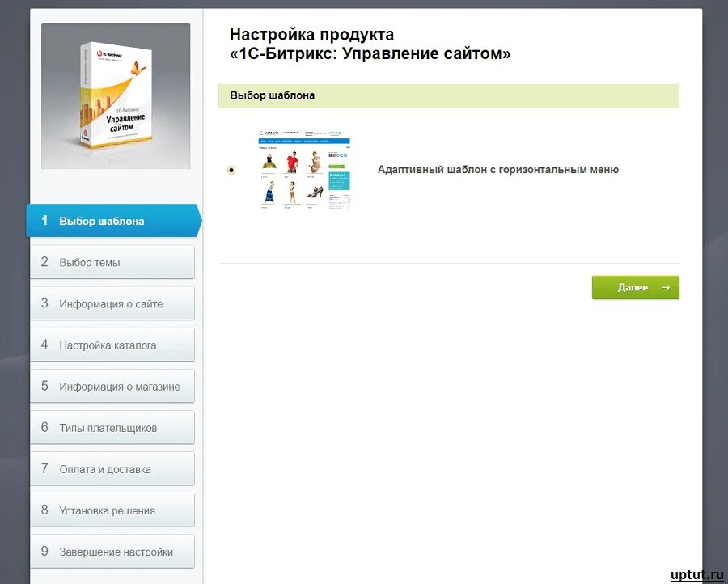Image resolution: width=728 pixels, height=584 pixels.
Task: Click the arrow icon on Далее button
Action: pyautogui.click(x=666, y=287)
